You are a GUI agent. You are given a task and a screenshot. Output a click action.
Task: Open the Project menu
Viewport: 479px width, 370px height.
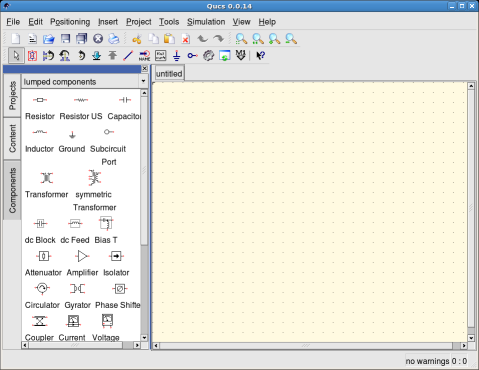[x=139, y=22]
